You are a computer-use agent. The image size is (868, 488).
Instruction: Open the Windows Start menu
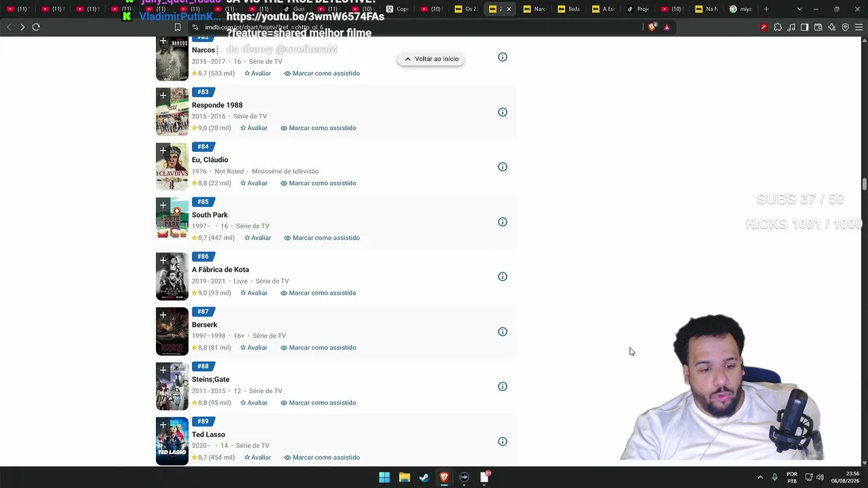point(384,477)
